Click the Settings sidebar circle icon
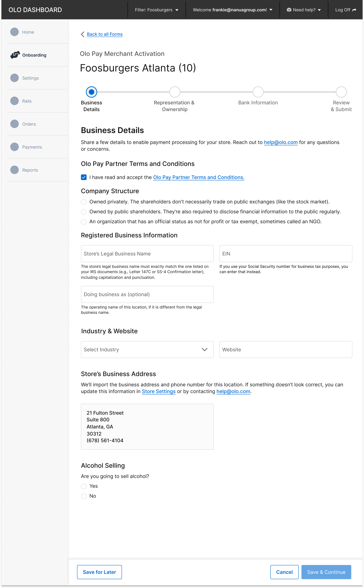The width and height of the screenshot is (364, 588). click(x=14, y=78)
